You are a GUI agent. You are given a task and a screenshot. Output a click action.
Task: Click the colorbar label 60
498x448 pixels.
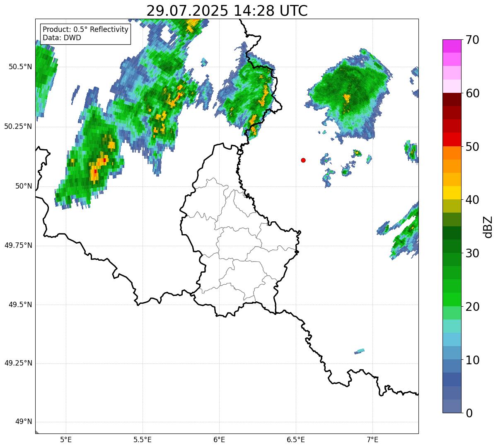pos(472,93)
